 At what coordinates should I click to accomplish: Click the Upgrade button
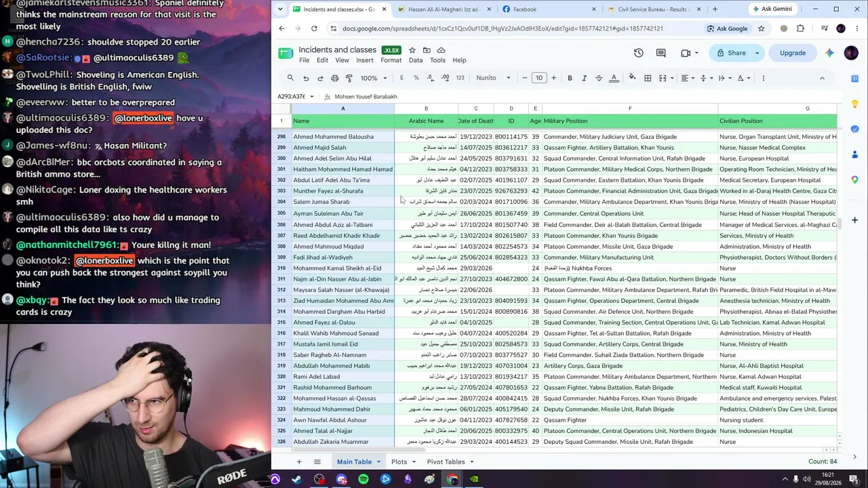point(793,53)
